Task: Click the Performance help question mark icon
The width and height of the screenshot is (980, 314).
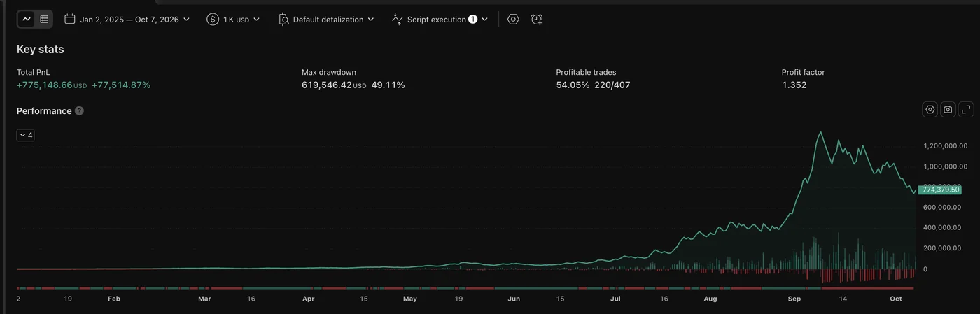Action: click(x=79, y=110)
